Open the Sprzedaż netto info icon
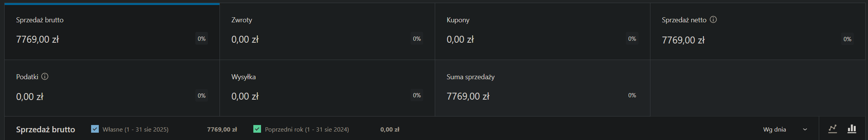Screen dimensions: 868x140 click(713, 20)
